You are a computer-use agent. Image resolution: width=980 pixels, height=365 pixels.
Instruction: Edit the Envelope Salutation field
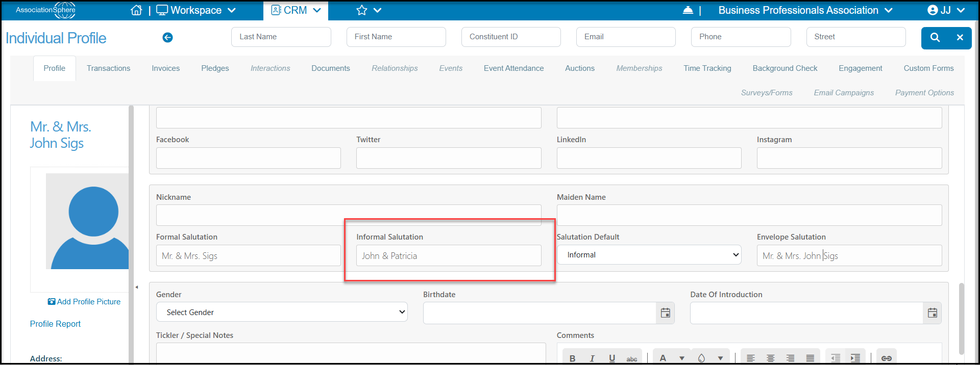[849, 255]
